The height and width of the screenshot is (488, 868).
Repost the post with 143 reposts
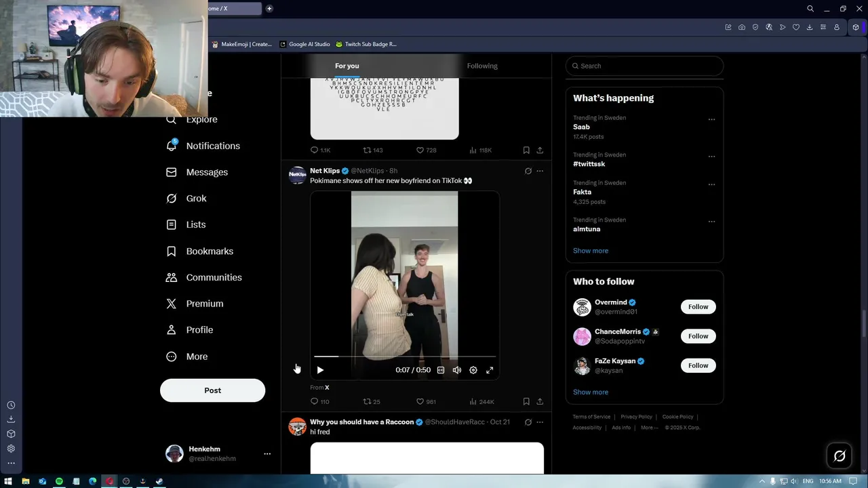point(373,150)
